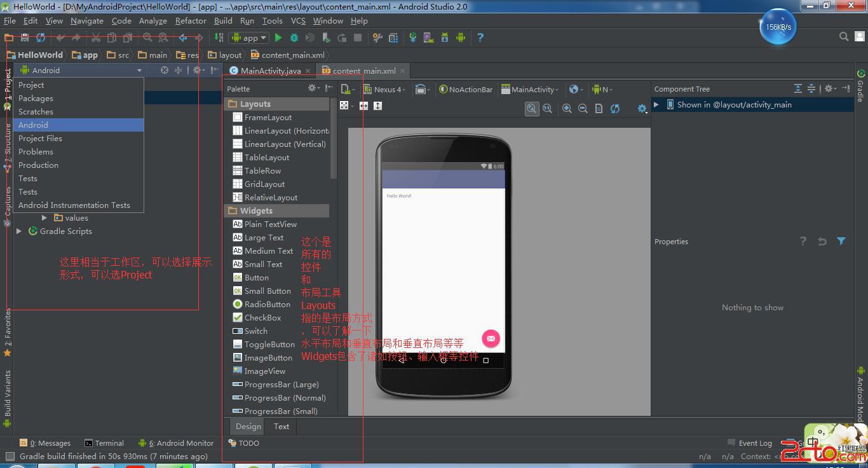The height and width of the screenshot is (468, 868).
Task: Click the floating mail button in the phone preview
Action: [x=491, y=338]
